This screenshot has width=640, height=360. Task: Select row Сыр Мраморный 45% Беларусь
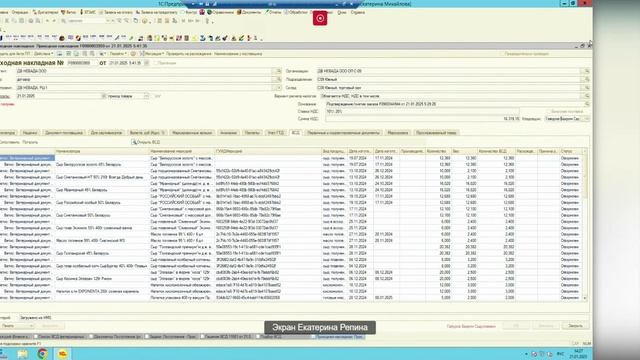click(291, 190)
